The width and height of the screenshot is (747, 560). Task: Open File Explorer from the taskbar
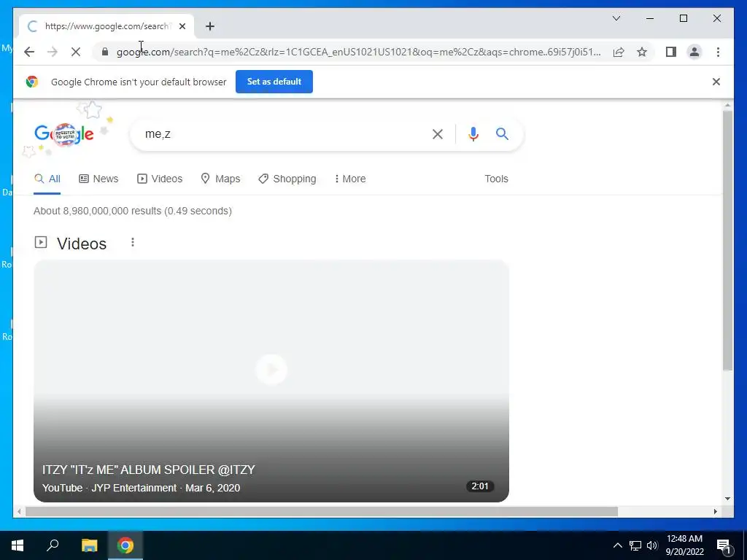89,545
